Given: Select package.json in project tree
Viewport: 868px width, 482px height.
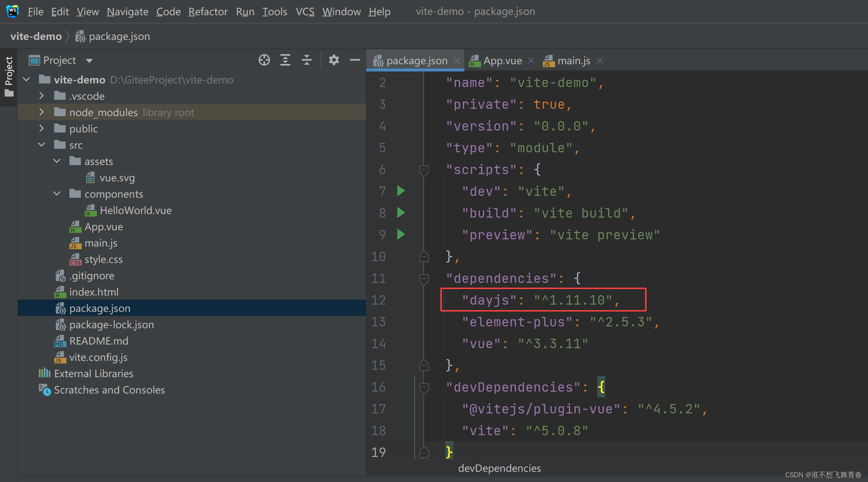Looking at the screenshot, I should (99, 308).
